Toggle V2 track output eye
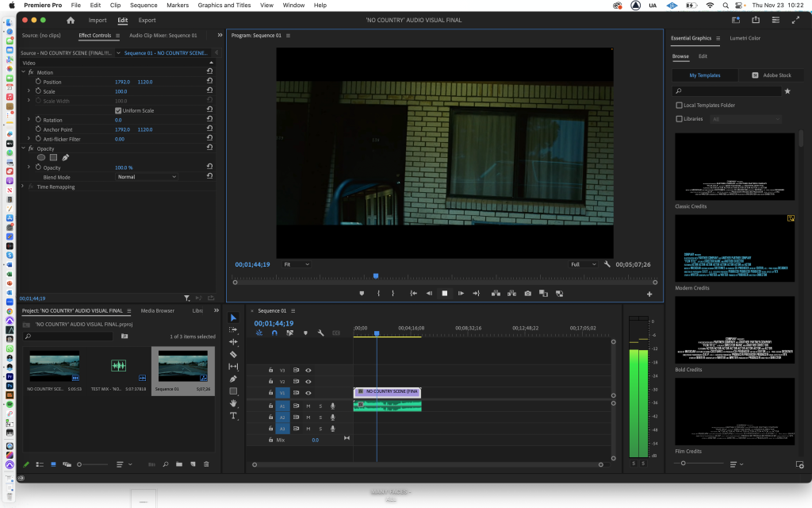 pyautogui.click(x=308, y=382)
